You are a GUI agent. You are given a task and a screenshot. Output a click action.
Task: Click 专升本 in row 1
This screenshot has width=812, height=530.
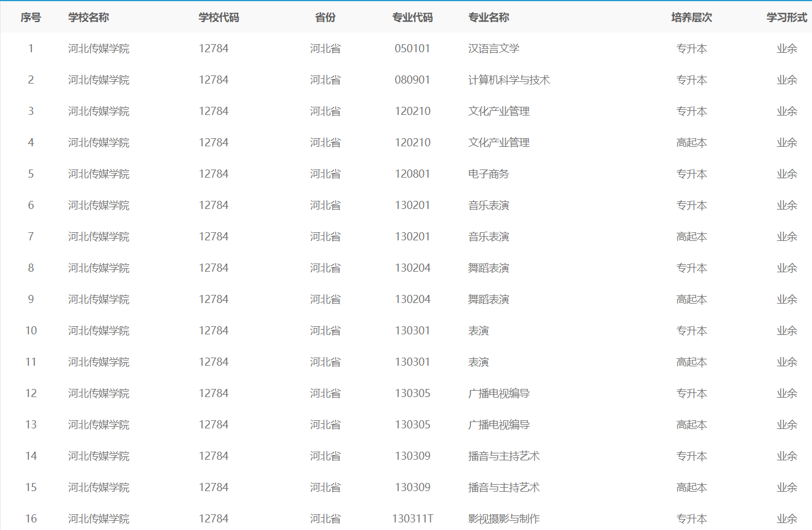tap(692, 49)
